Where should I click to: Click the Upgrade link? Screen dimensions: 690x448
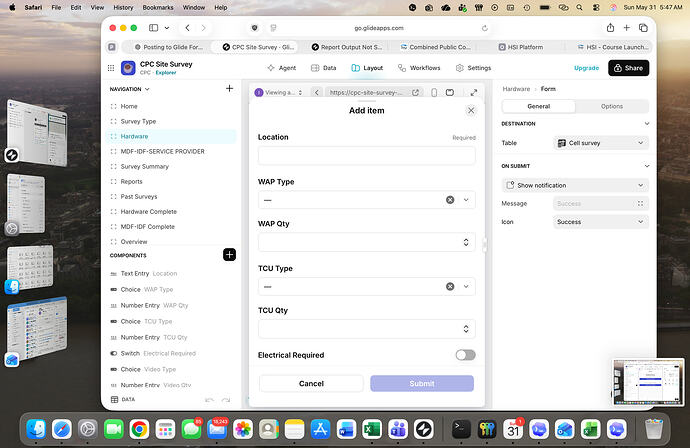pyautogui.click(x=586, y=68)
